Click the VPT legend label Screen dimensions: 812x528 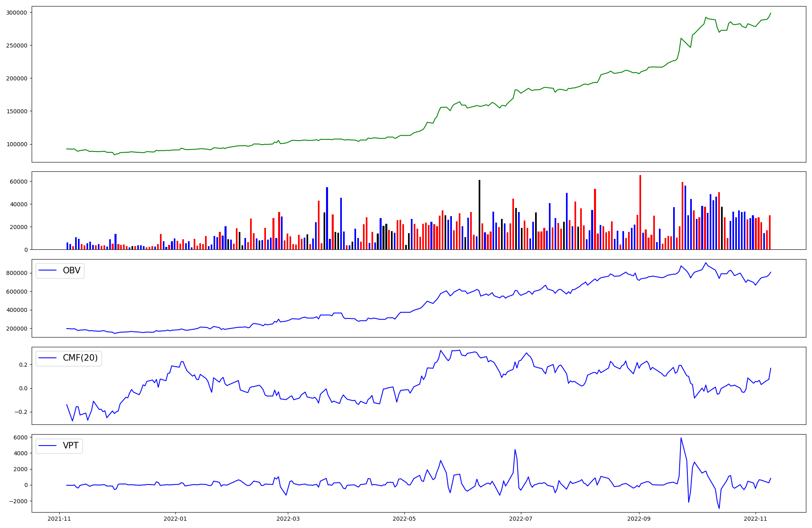coord(71,446)
